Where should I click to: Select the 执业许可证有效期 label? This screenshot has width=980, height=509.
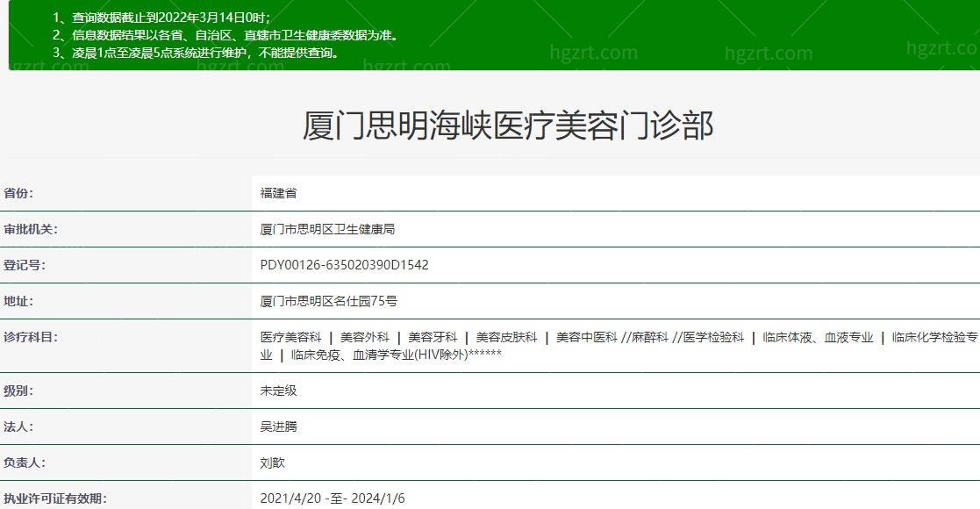(x=54, y=499)
